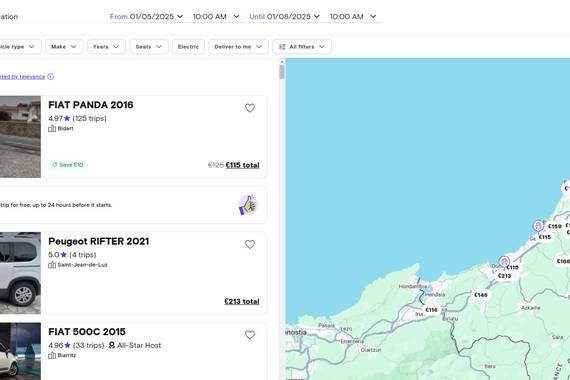Click the info icon next to sorted by relevance
The image size is (570, 380).
coord(51,76)
